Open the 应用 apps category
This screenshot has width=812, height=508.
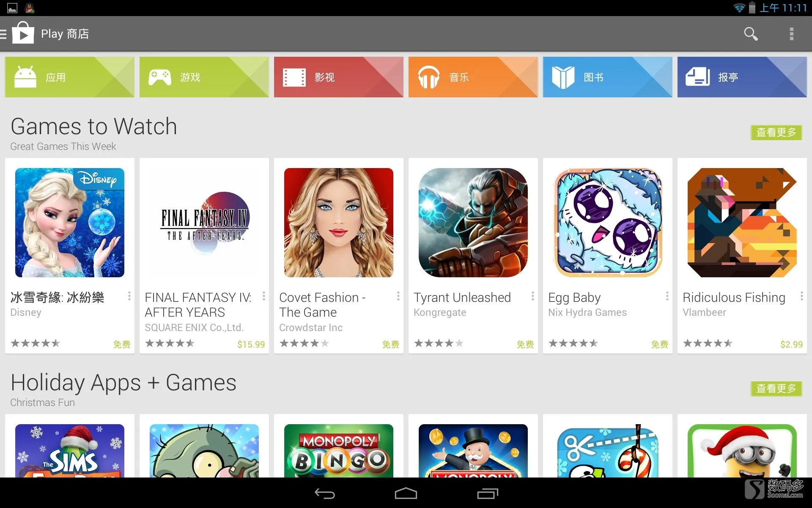coord(70,77)
